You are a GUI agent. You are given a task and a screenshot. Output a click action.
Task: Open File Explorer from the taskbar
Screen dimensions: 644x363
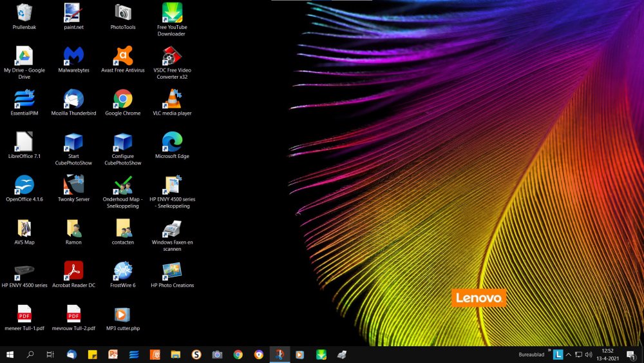pos(175,355)
